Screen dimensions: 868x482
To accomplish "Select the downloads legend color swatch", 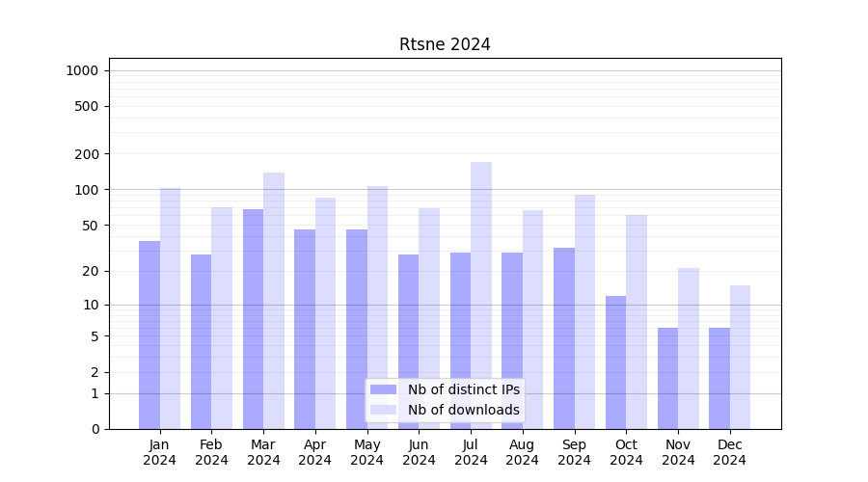I will point(383,410).
